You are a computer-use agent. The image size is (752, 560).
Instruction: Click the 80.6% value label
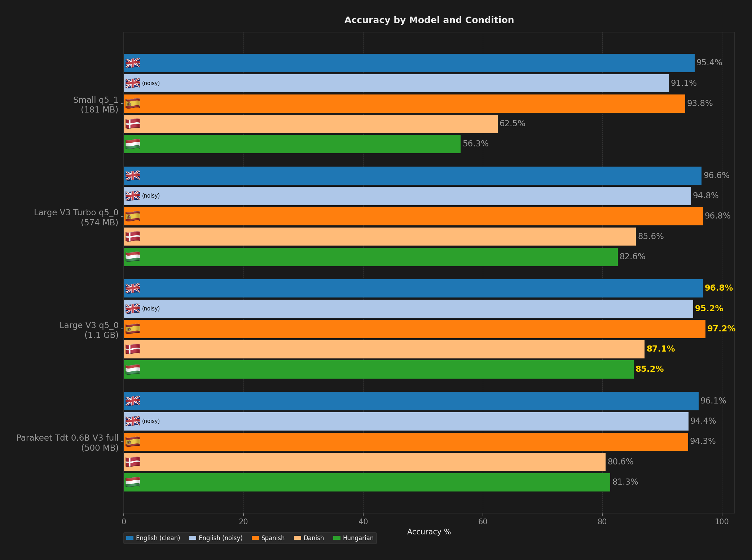click(x=621, y=462)
